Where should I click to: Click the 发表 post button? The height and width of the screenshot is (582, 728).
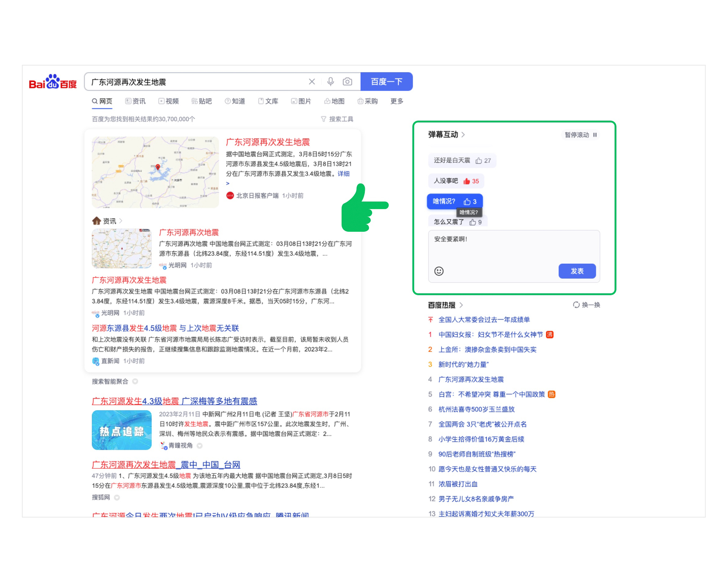coord(577,271)
